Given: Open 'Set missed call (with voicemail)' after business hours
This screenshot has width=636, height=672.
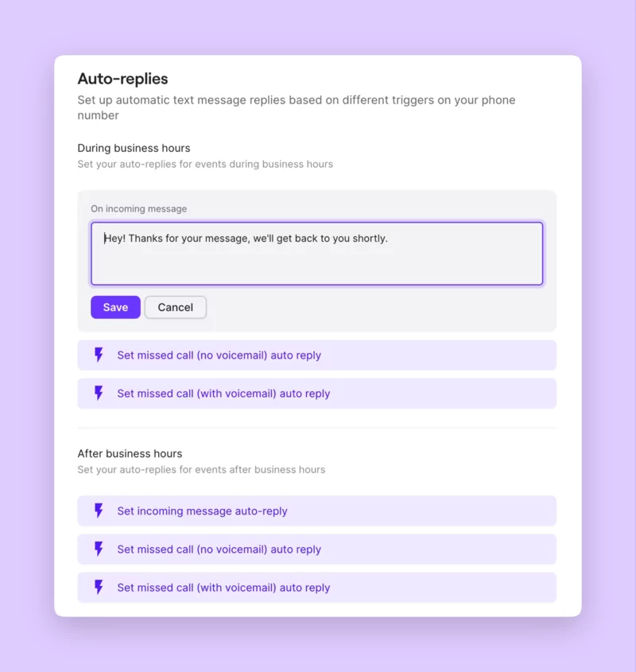Looking at the screenshot, I should click(223, 588).
